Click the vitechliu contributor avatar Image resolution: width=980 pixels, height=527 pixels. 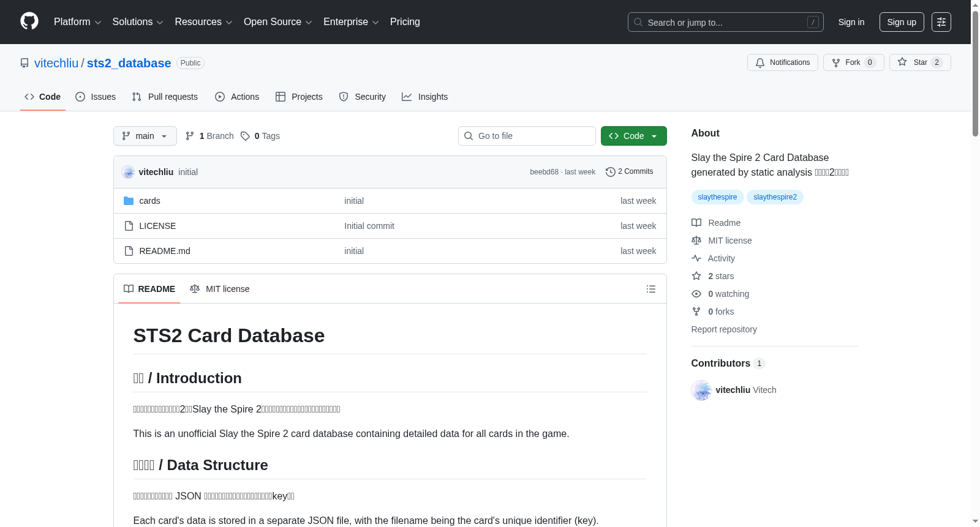pos(701,390)
